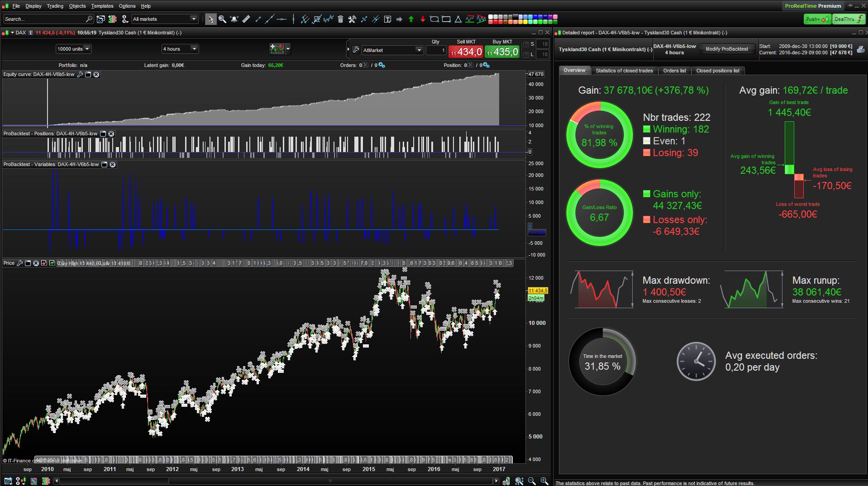The image size is (868, 486).
Task: Select the ruler measurement tool
Action: click(246, 19)
